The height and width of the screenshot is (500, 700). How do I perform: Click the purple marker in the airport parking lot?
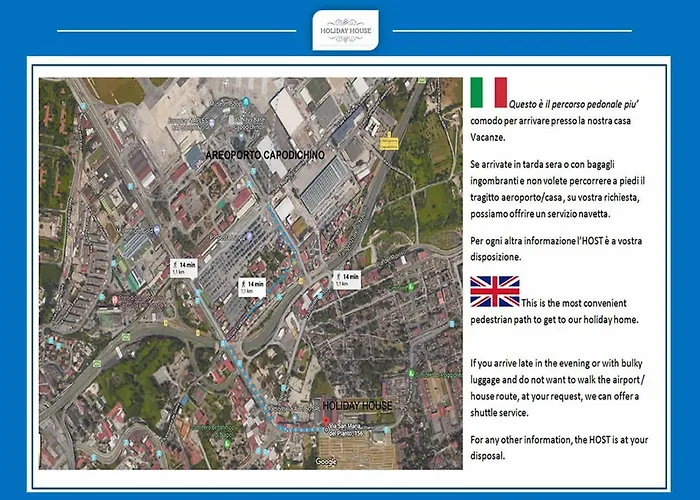(248, 236)
